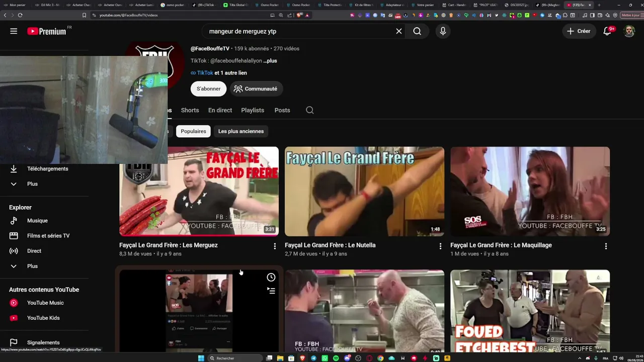Viewport: 644px width, 362px height.
Task: Switch to the Playlists tab
Action: click(253, 110)
